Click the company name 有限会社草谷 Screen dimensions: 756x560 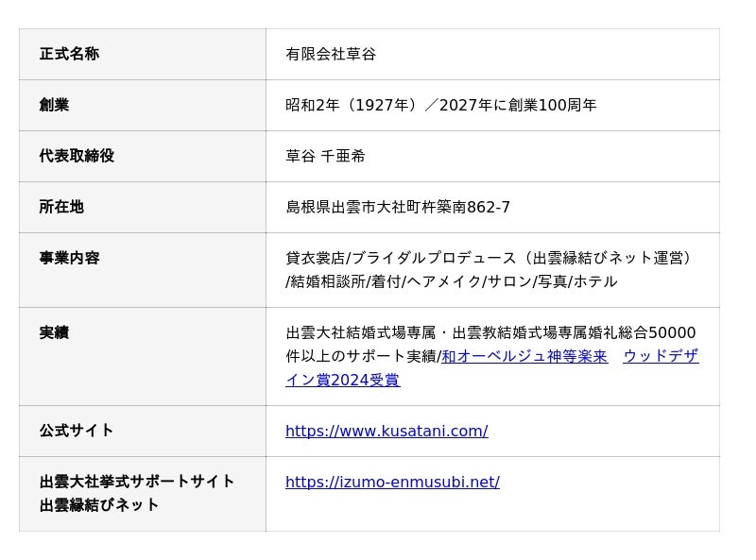[331, 54]
